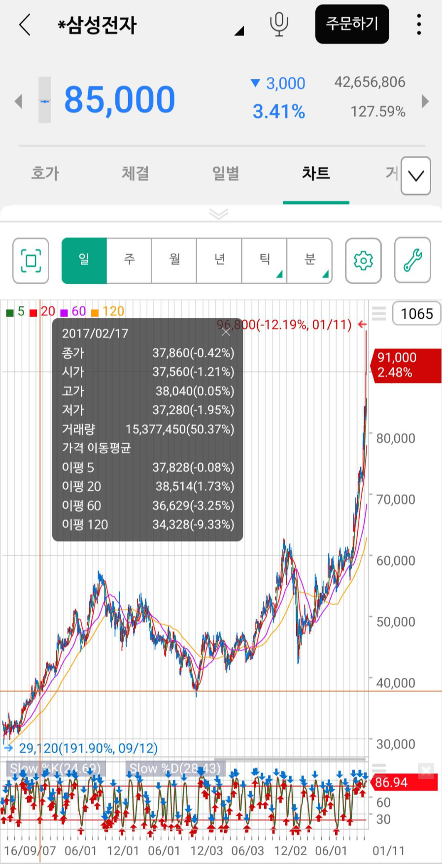Tap the 20-day moving average legend

[42, 311]
